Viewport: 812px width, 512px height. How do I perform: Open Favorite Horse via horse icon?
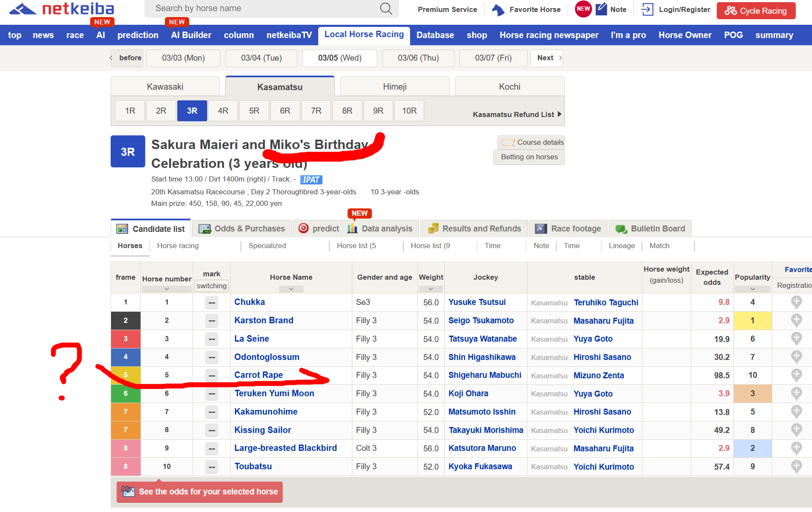click(x=498, y=9)
